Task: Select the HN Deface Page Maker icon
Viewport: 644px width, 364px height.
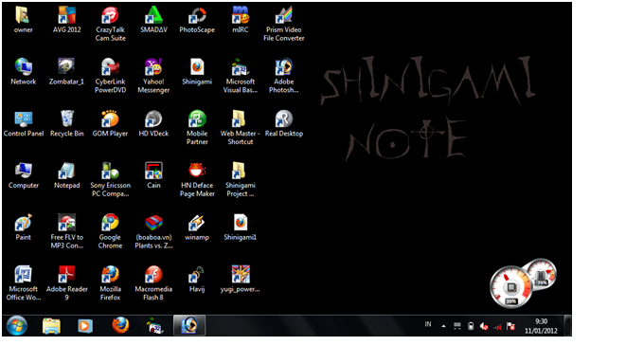Action: [x=197, y=180]
